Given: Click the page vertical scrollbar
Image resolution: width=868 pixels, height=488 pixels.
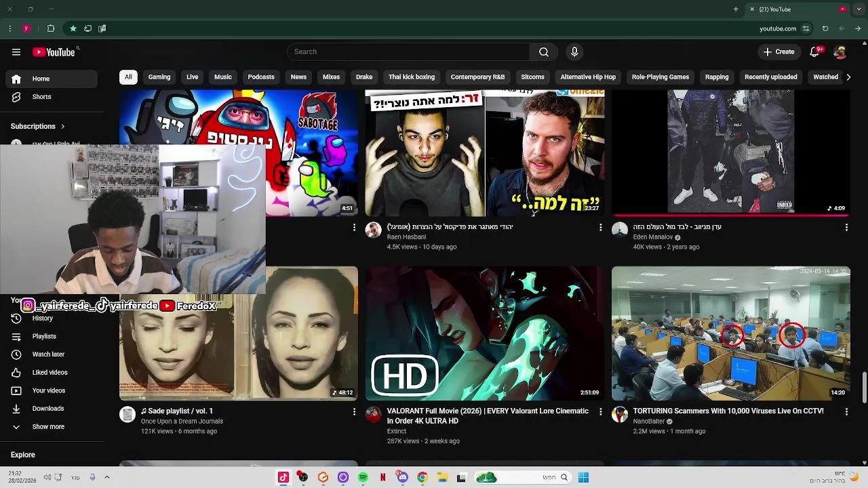Looking at the screenshot, I should tap(864, 387).
